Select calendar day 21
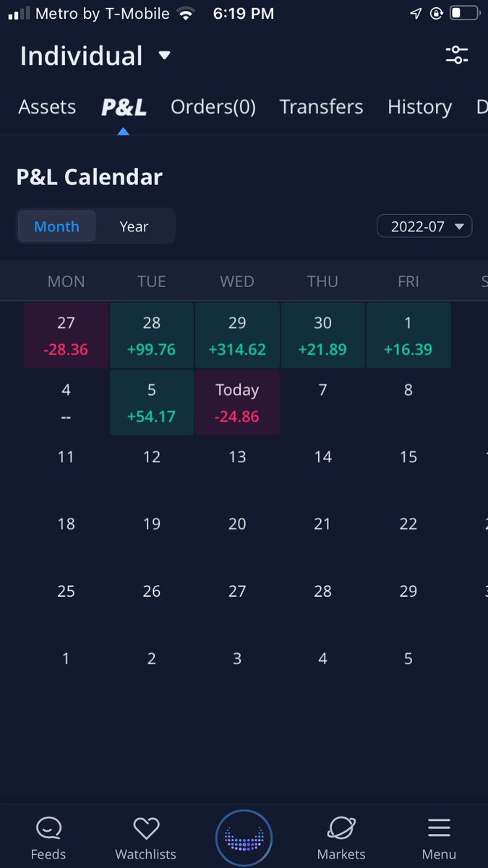The height and width of the screenshot is (868, 488). [322, 524]
